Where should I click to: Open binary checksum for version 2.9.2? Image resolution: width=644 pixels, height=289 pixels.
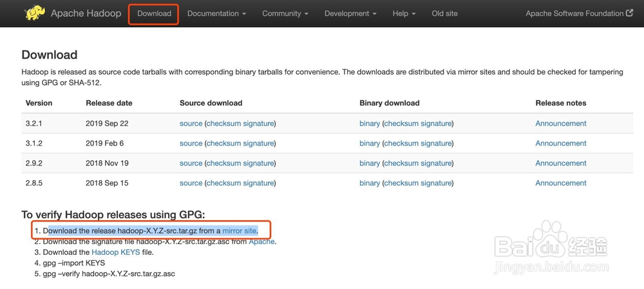[x=401, y=163]
